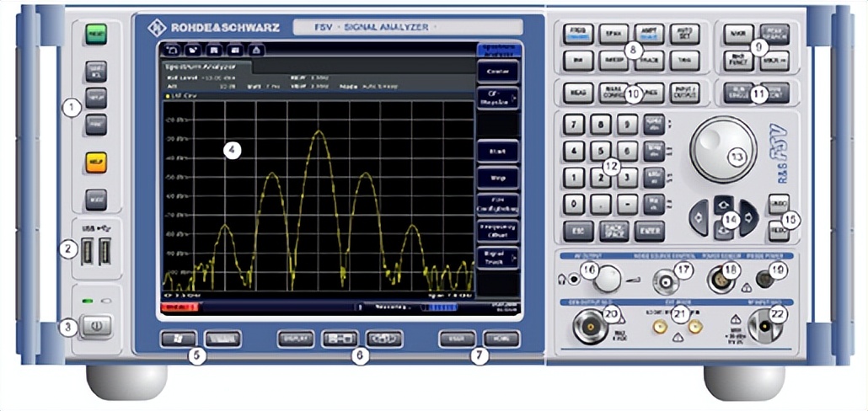This screenshot has width=868, height=411.
Task: Open the MKR FUNC key
Action: click(739, 61)
